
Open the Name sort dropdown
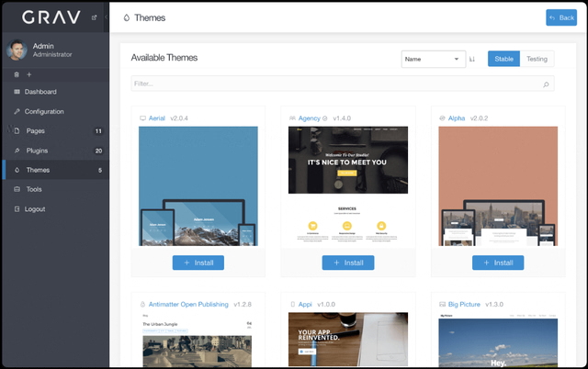(434, 59)
